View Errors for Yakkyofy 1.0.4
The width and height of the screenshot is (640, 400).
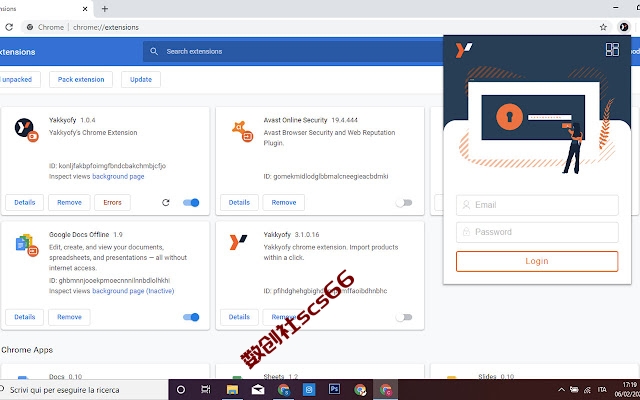[112, 202]
